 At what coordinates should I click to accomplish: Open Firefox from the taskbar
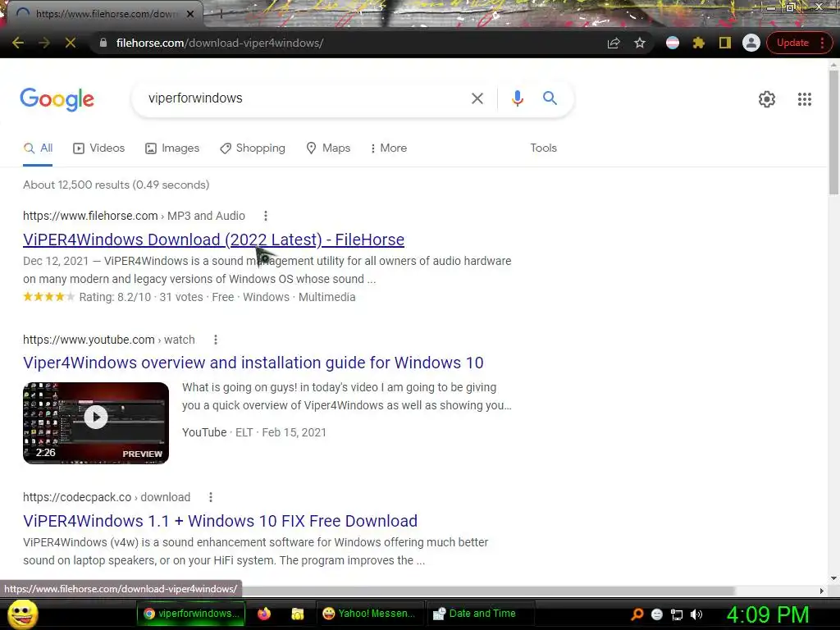[x=264, y=614]
